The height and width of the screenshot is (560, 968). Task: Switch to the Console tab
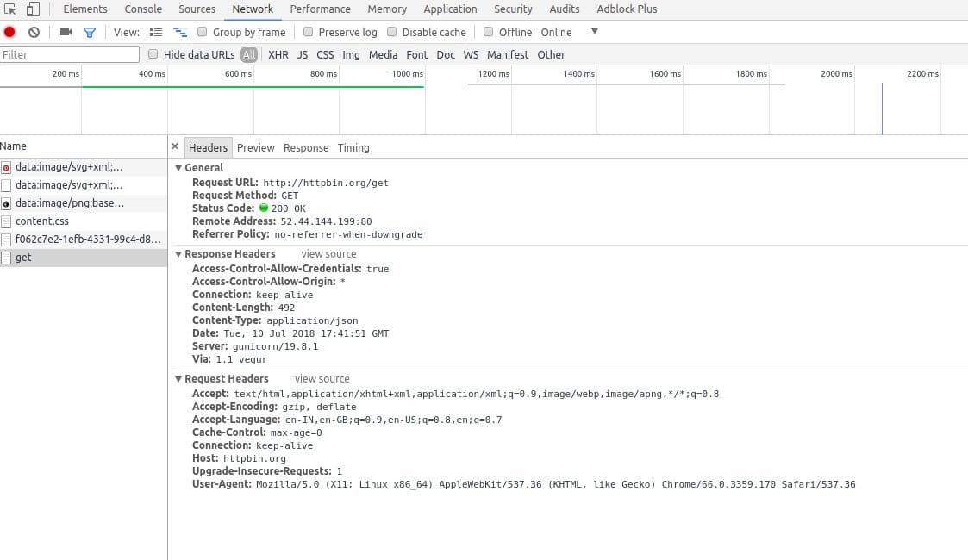pyautogui.click(x=143, y=9)
